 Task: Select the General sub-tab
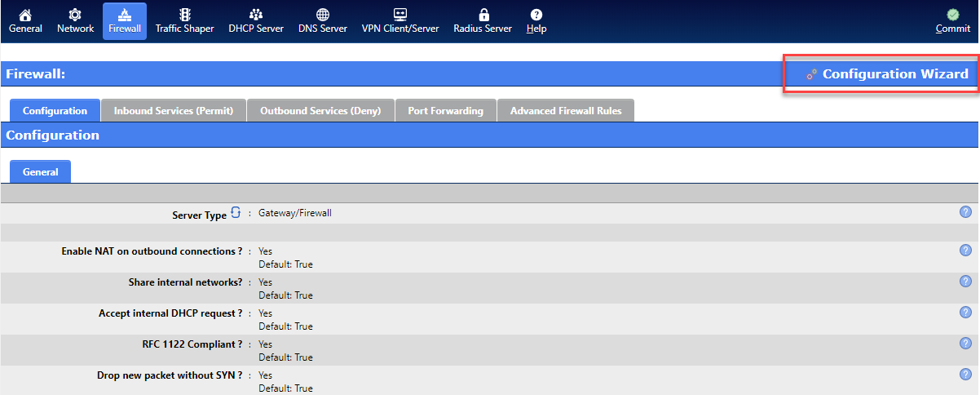coord(41,171)
